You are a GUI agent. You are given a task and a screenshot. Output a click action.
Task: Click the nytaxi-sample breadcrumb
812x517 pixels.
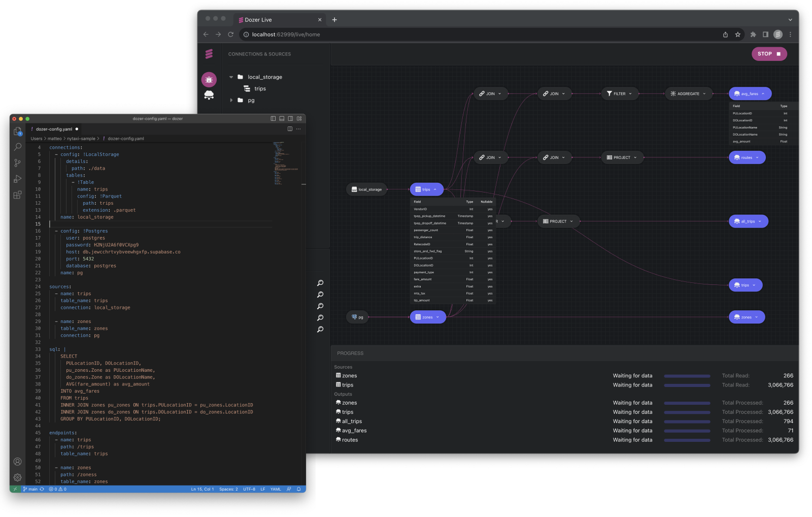click(81, 139)
